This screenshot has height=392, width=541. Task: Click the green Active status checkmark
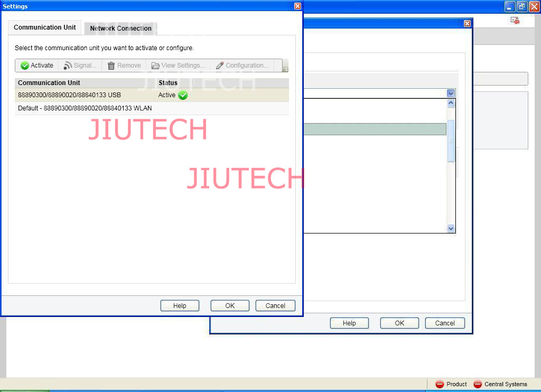[x=183, y=95]
